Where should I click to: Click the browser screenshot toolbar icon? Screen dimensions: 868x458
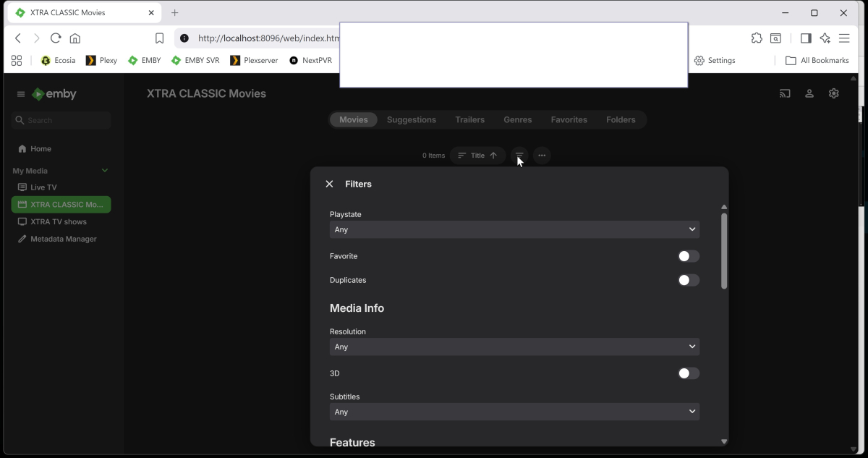(x=775, y=38)
